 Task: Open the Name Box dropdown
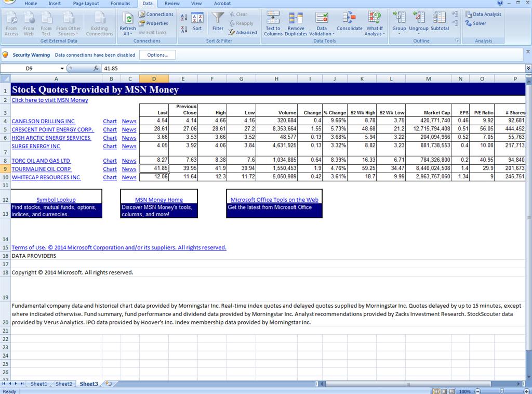click(x=62, y=68)
